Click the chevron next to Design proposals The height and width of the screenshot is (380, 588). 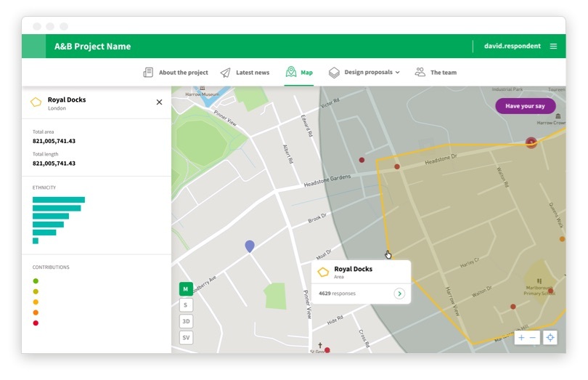(397, 73)
